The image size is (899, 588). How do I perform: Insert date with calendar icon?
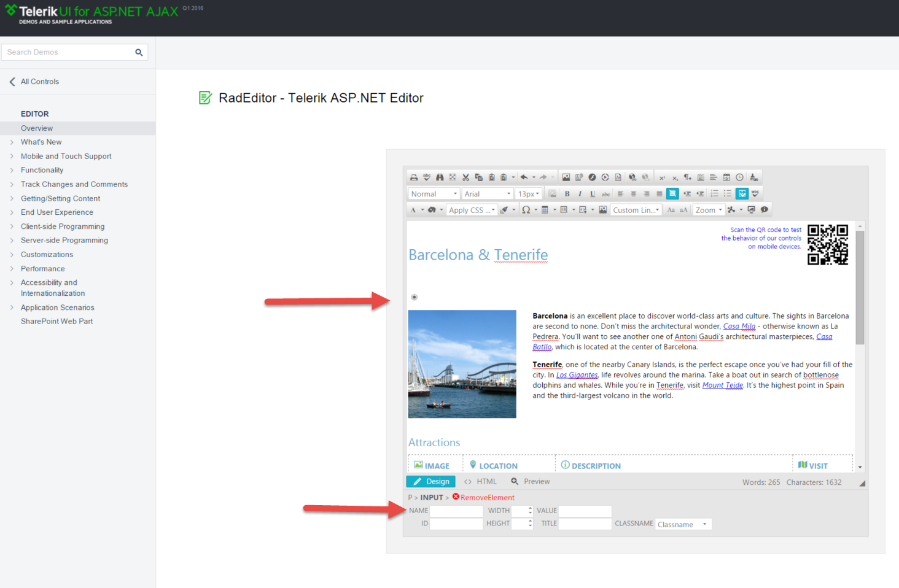pyautogui.click(x=726, y=177)
